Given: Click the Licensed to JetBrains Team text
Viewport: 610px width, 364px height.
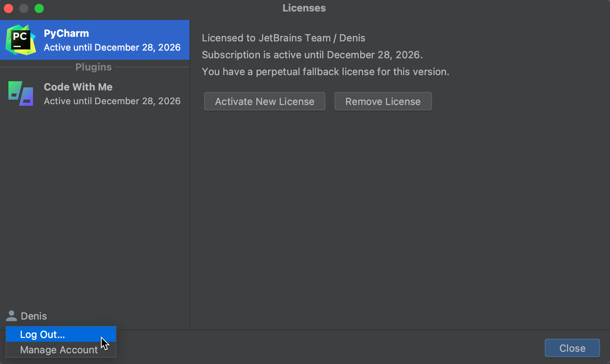Looking at the screenshot, I should (284, 38).
